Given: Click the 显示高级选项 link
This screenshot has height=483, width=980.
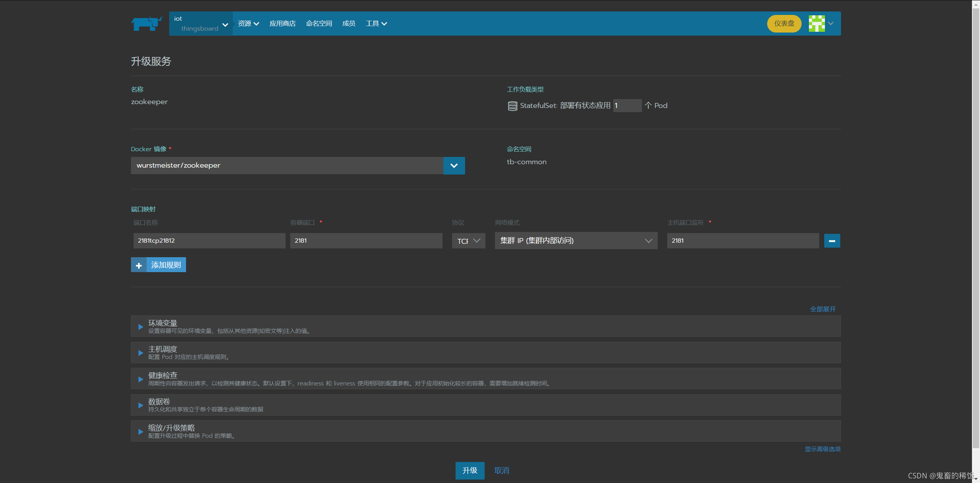Looking at the screenshot, I should click(823, 449).
